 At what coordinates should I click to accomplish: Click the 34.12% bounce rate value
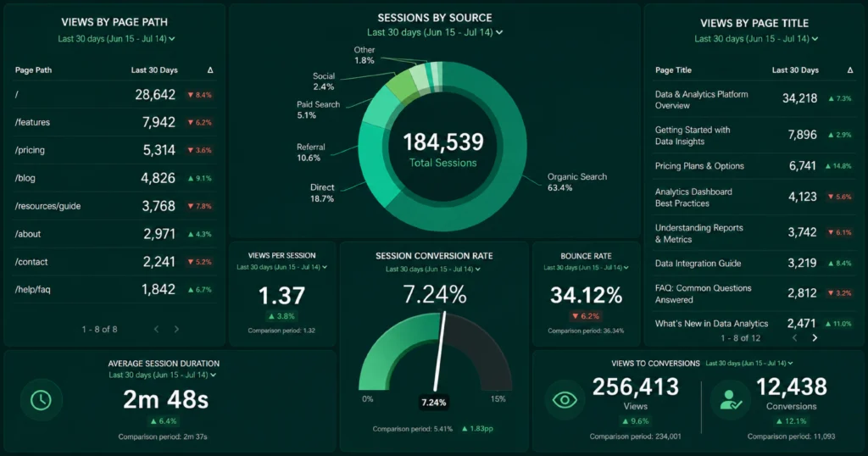[x=587, y=296]
